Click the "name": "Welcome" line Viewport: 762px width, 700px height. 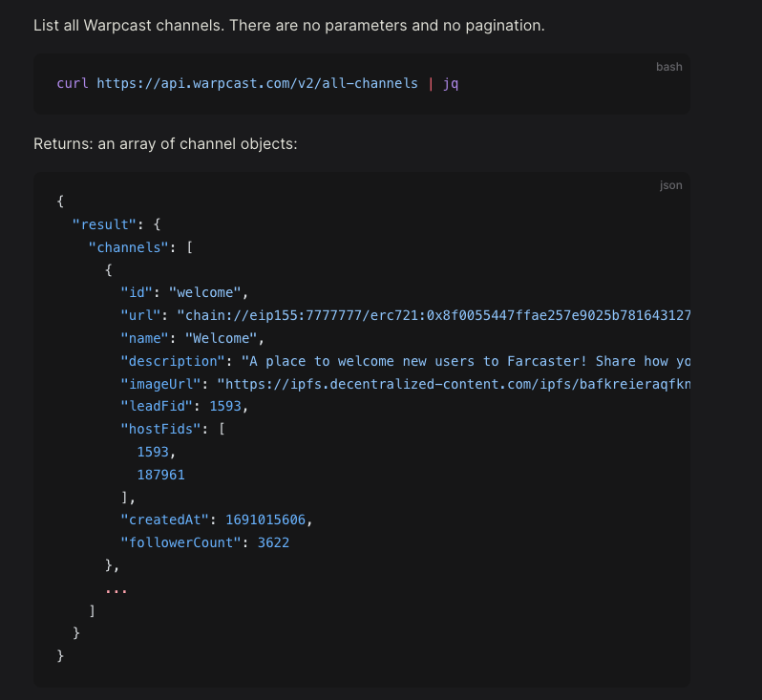click(x=193, y=338)
